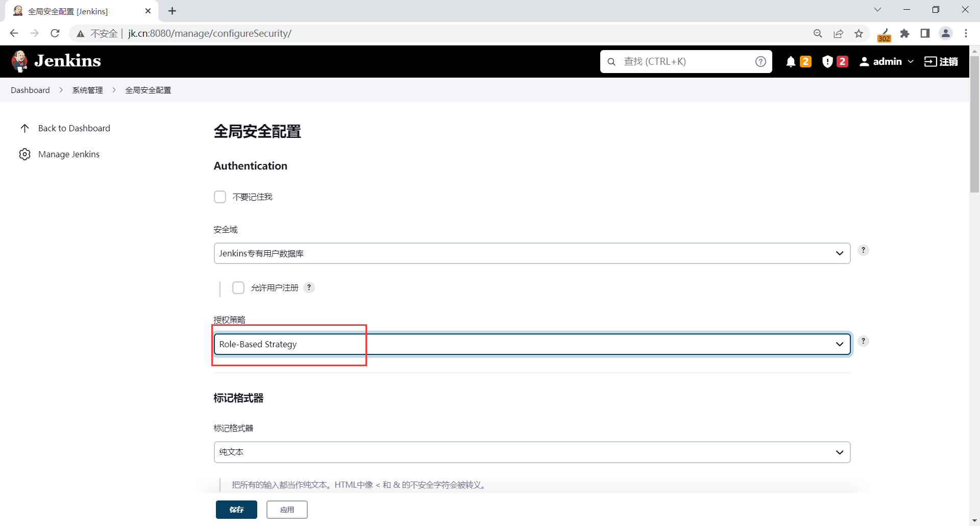Click the 应用 apply button
The image size is (980, 526).
point(287,510)
